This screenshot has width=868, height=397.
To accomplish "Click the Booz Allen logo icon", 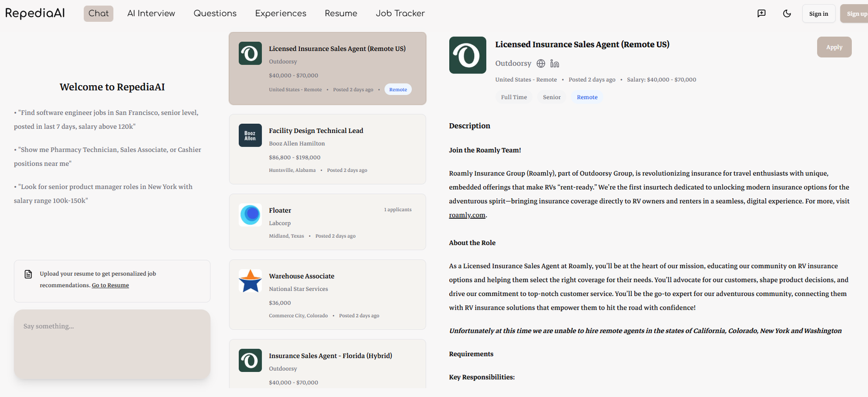I will coord(250,135).
